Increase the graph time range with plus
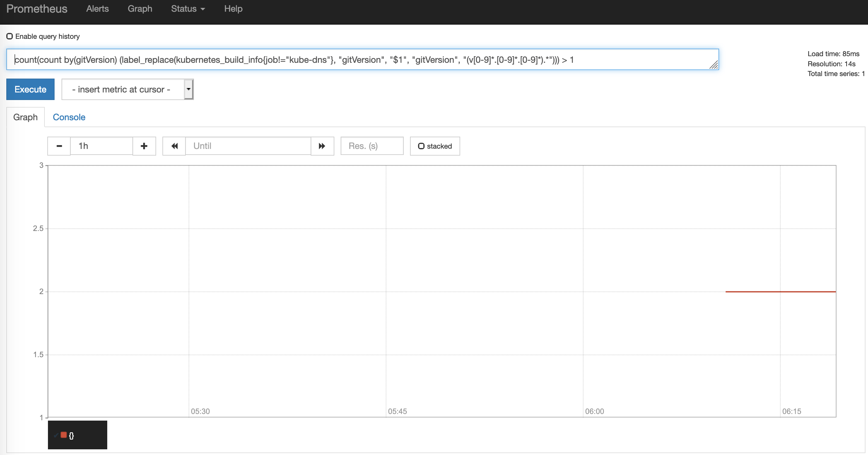The height and width of the screenshot is (455, 868). 144,146
